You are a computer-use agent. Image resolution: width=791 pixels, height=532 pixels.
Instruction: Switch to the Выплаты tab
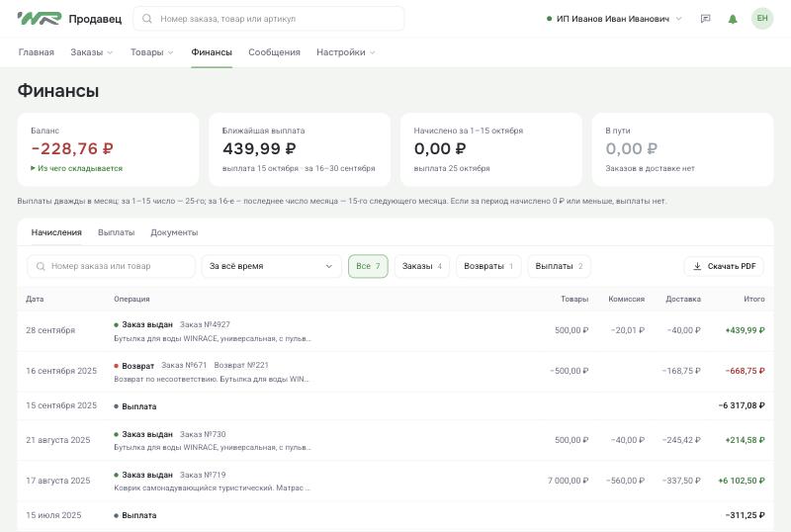point(116,232)
